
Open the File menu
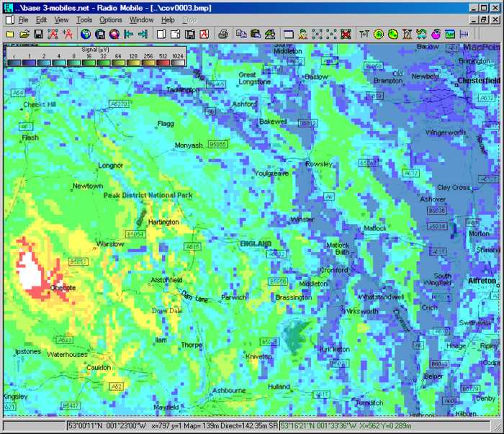point(24,20)
